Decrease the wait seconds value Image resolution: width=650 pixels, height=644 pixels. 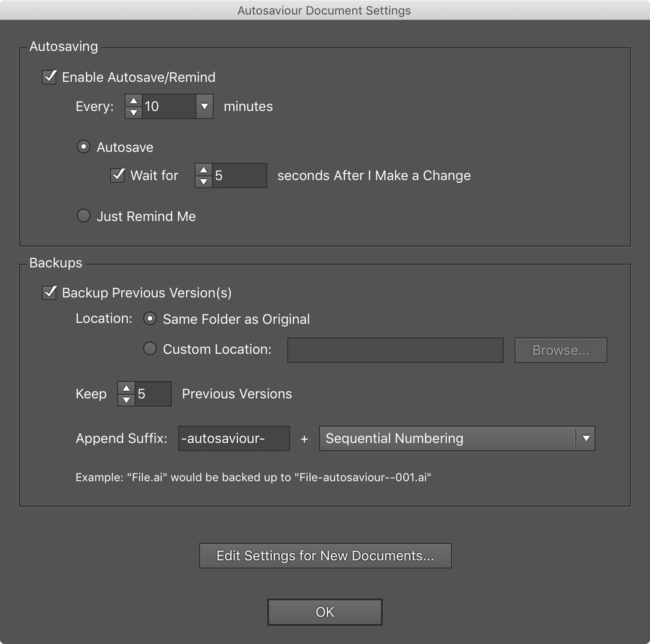coord(204,181)
